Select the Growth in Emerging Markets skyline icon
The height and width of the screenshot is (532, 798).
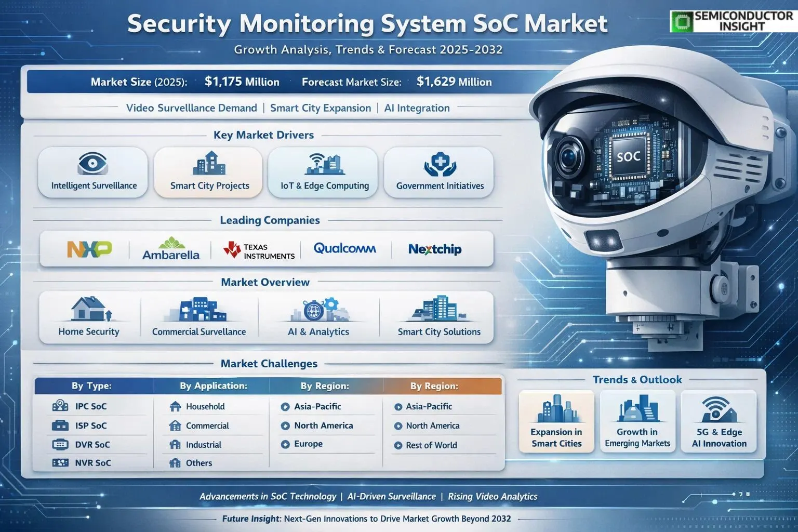[x=637, y=409]
